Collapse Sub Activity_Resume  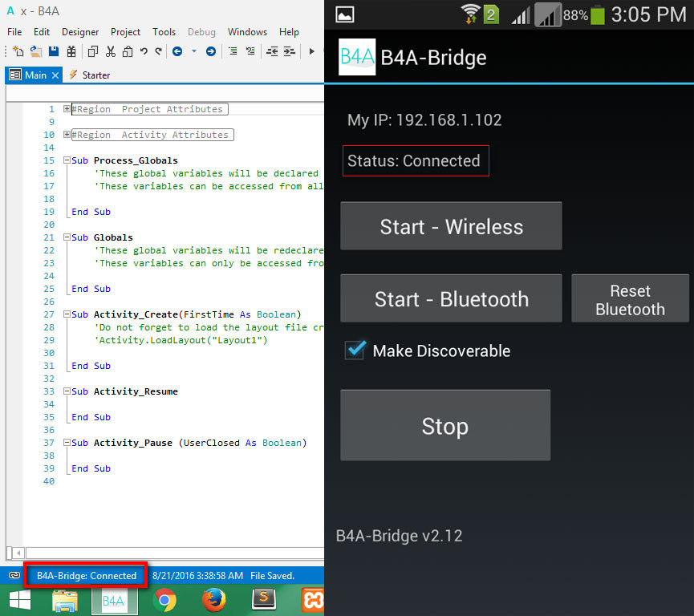pos(67,391)
